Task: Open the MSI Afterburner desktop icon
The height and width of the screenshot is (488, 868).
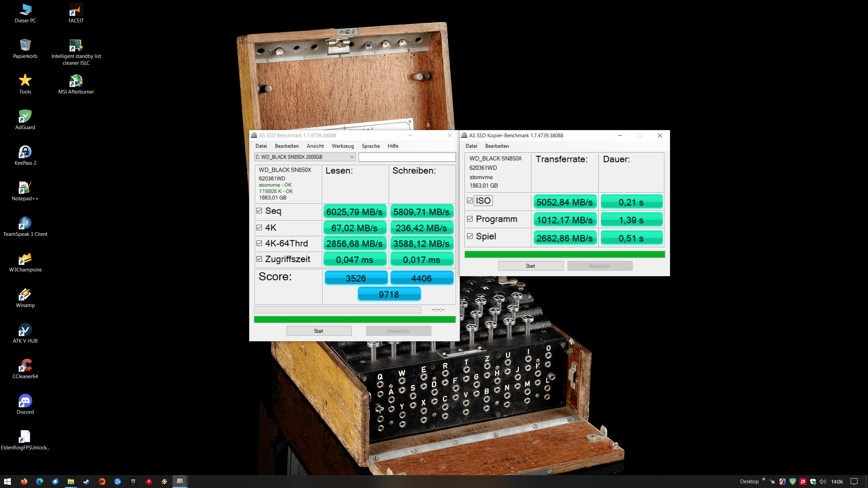Action: click(76, 81)
